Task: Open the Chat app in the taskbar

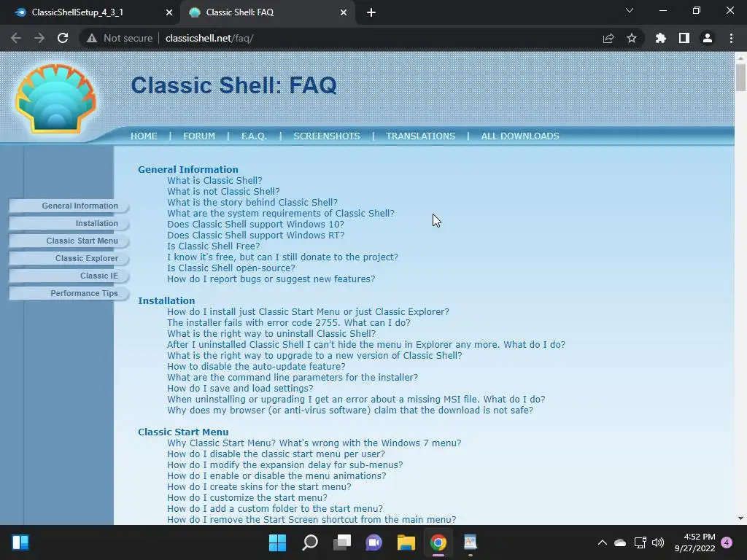Action: (374, 542)
